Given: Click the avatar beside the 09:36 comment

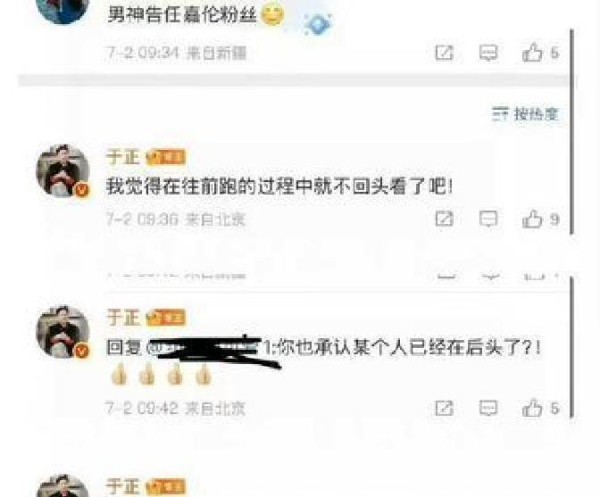Looking at the screenshot, I should click(x=63, y=171).
